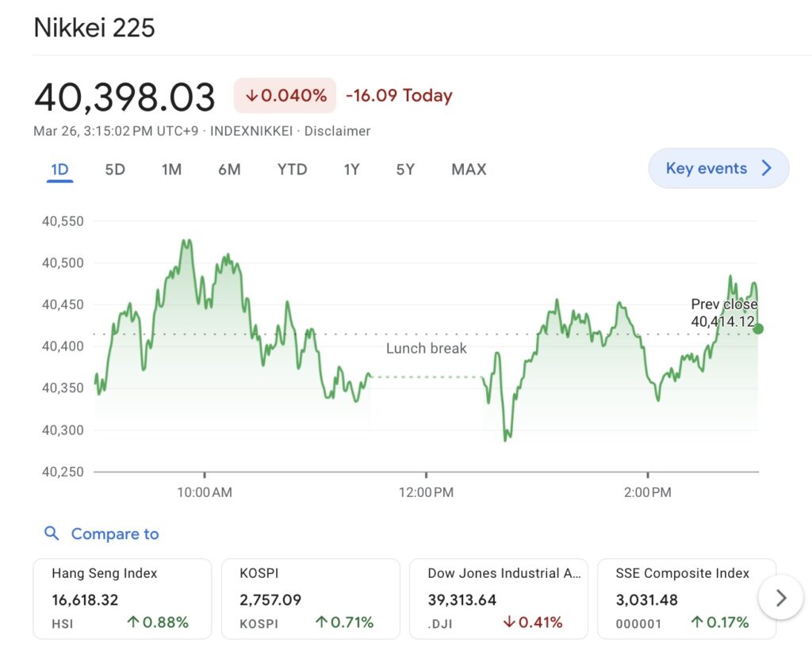
Task: Select the 5Y range tab
Action: click(405, 170)
